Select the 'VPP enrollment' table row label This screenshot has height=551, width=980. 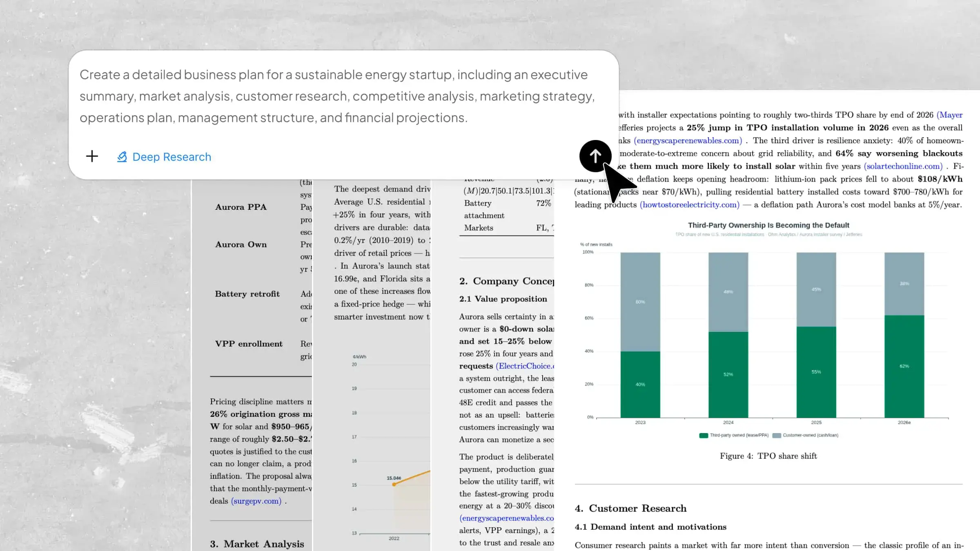249,344
